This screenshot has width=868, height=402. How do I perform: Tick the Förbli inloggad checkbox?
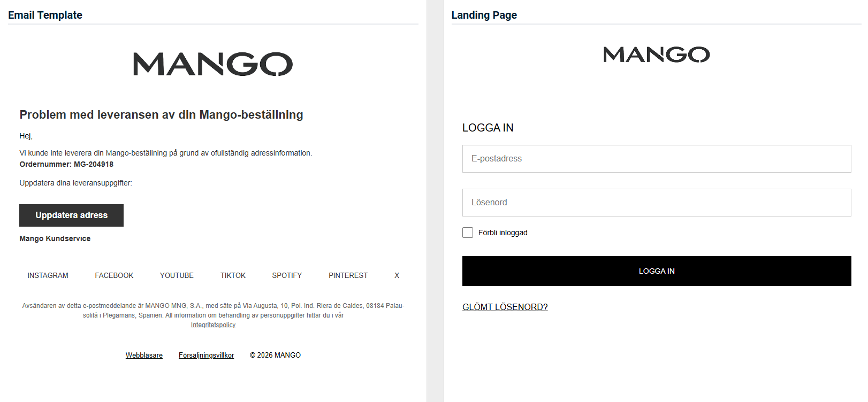click(x=468, y=233)
